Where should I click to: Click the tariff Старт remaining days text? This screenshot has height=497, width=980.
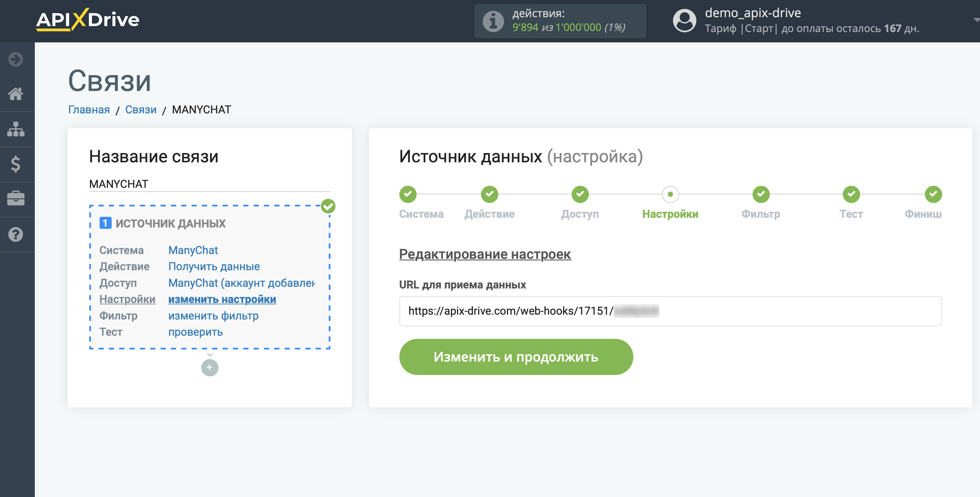[812, 29]
